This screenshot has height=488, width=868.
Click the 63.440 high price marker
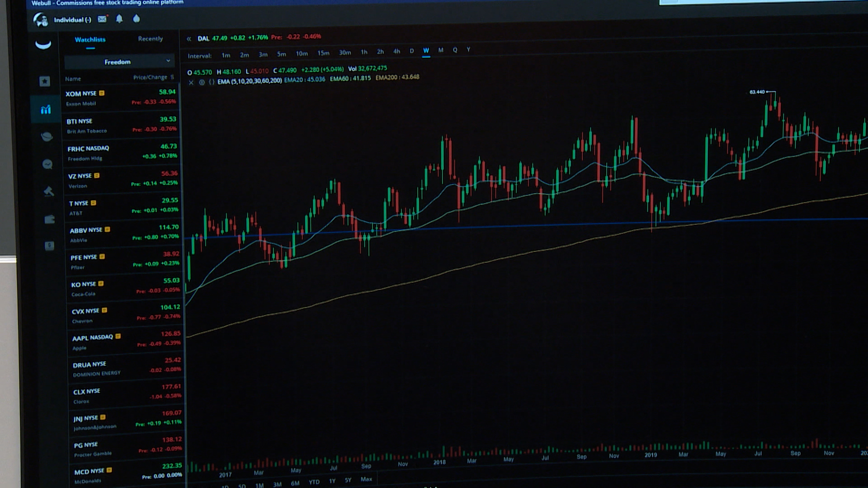[757, 92]
